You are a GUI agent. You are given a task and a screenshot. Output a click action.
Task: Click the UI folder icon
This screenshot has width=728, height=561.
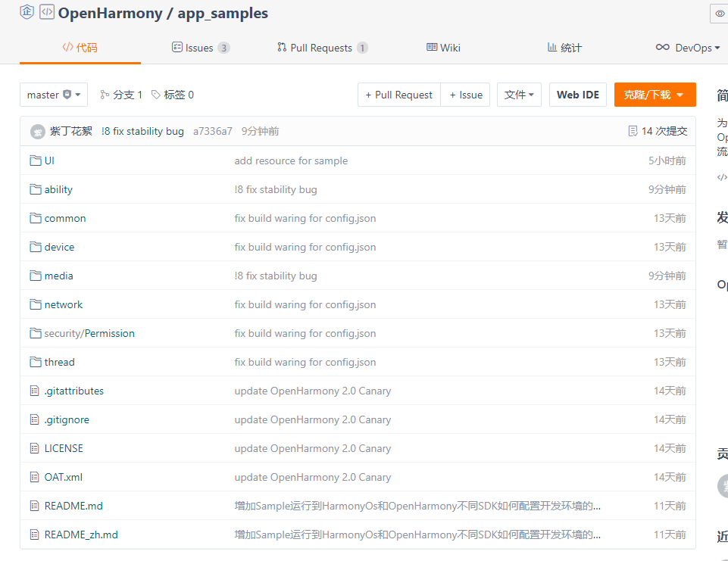36,161
